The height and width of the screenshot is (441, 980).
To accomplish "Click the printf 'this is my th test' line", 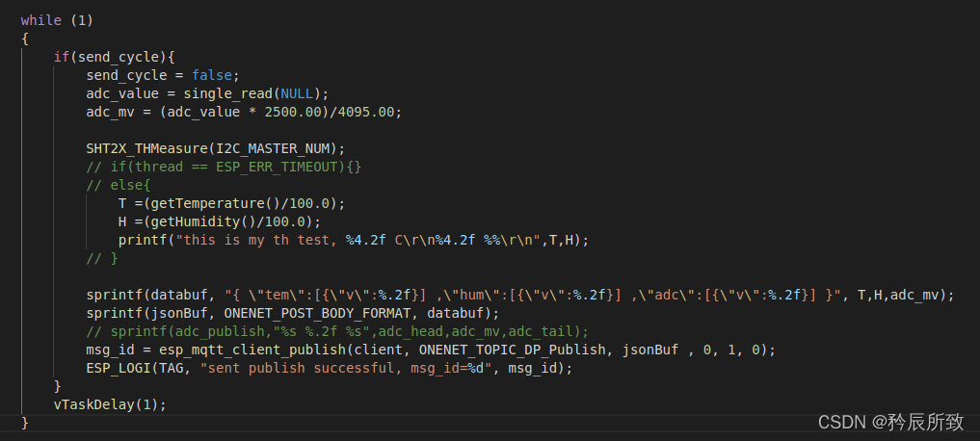I will pos(354,240).
